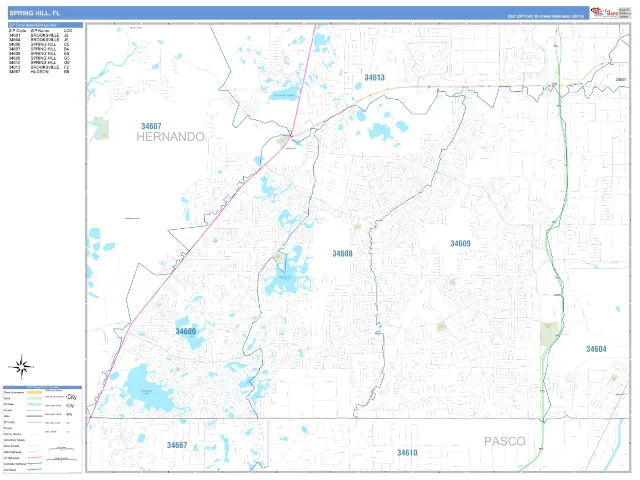640x480 pixels.
Task: Click the blue Water swatch in legend
Action: (34, 404)
